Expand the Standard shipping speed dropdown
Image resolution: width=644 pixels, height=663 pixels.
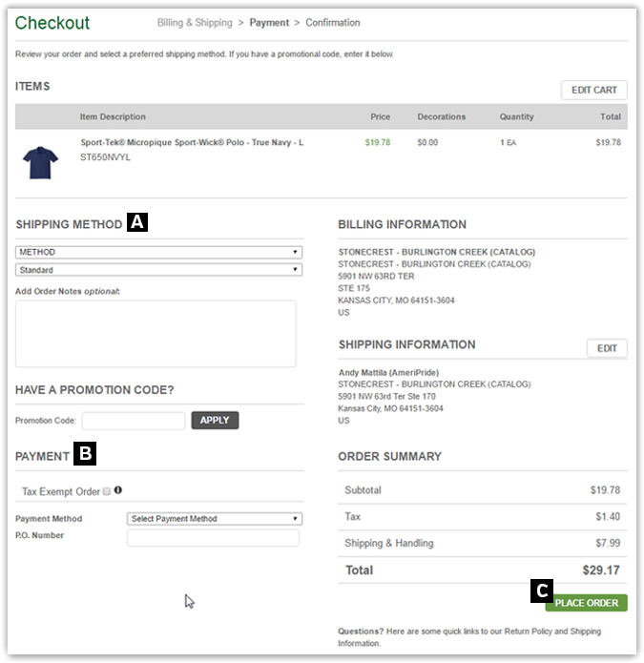tap(158, 270)
